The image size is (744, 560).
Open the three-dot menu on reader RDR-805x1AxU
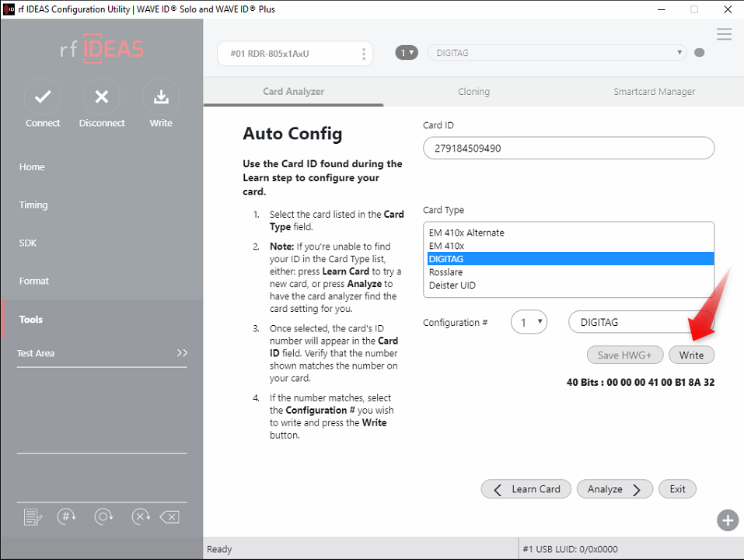coord(364,54)
